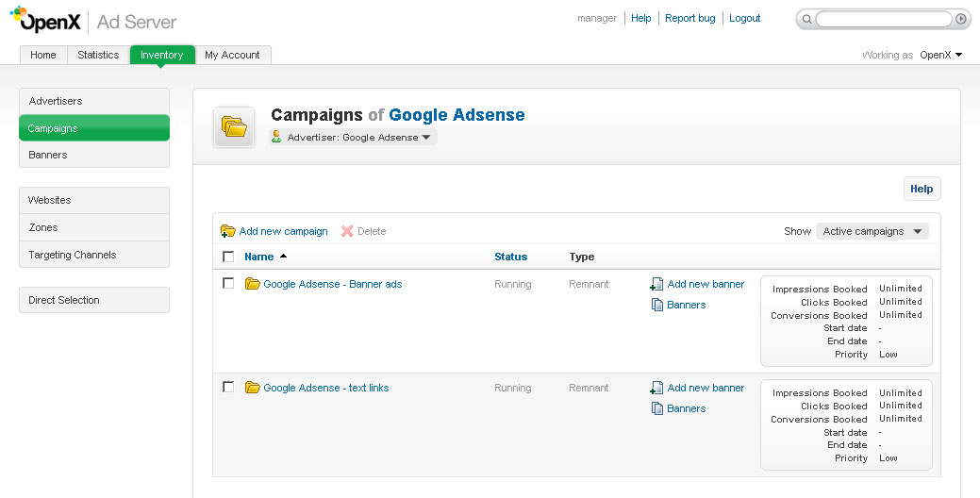Click Add new banner link for text links

click(x=706, y=388)
